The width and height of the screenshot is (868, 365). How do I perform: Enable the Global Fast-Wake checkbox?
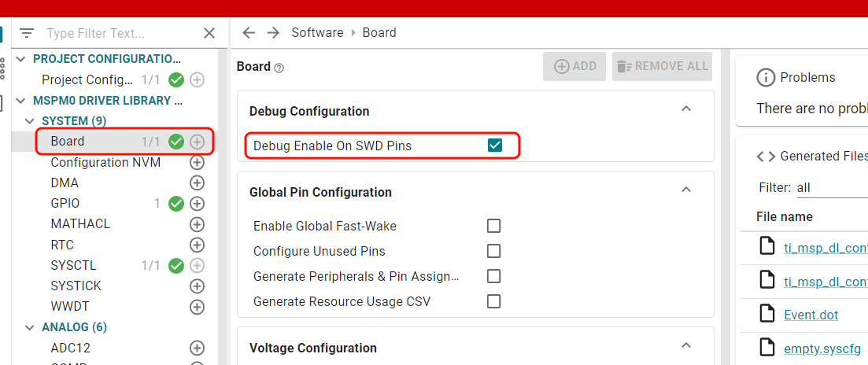coord(493,226)
